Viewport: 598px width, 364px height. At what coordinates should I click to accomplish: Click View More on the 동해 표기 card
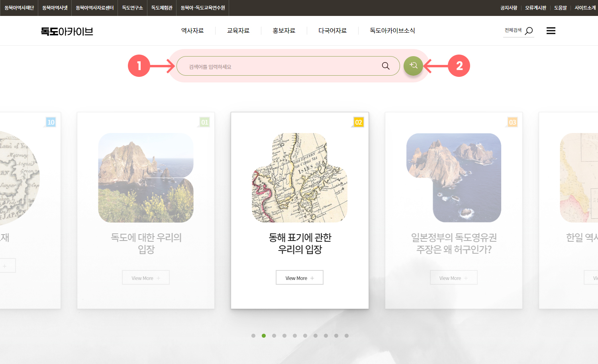click(299, 277)
